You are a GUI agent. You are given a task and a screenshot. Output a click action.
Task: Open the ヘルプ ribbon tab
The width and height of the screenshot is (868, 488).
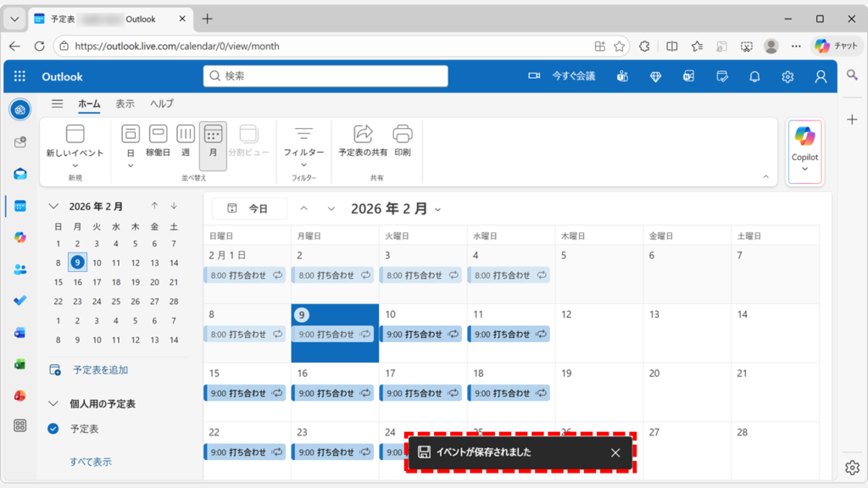pyautogui.click(x=159, y=103)
